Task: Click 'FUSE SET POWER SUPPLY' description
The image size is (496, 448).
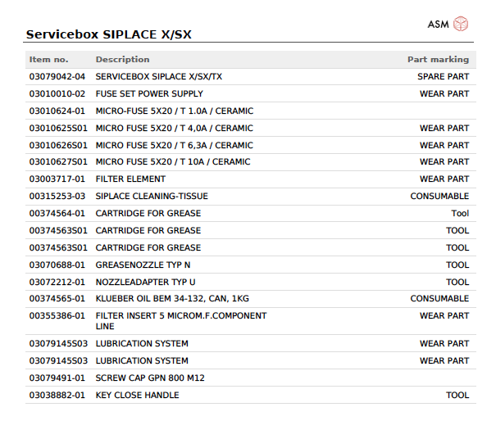Action: [x=149, y=94]
